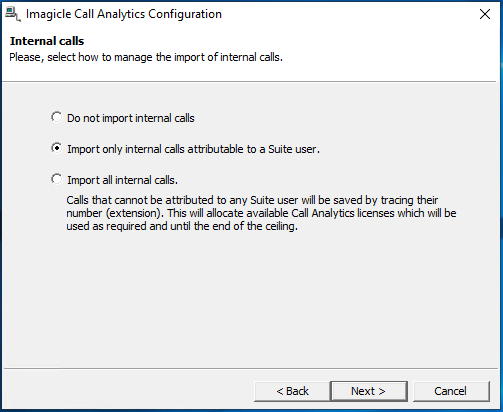Enable the 'Import all internal calls' radio circle
The width and height of the screenshot is (503, 412).
pyautogui.click(x=56, y=179)
